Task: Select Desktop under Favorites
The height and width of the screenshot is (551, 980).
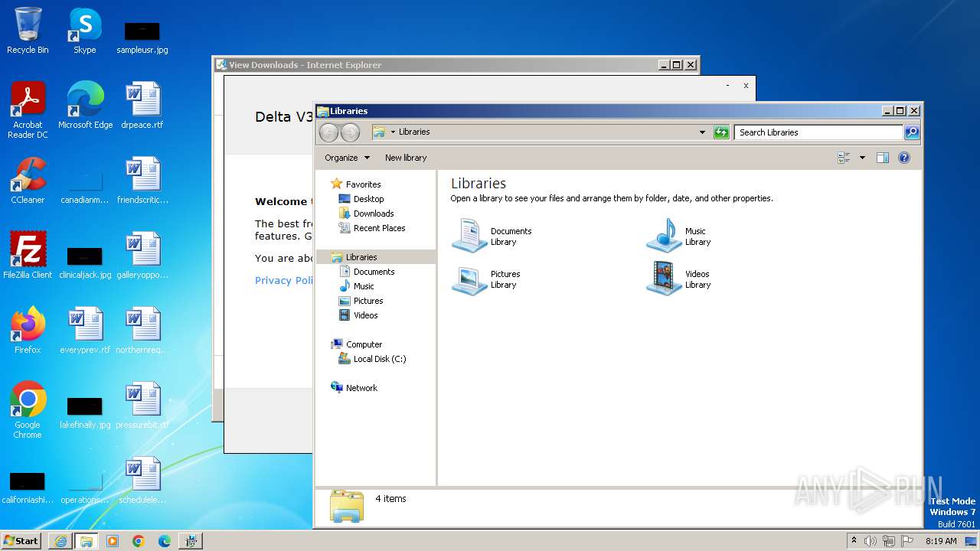Action: [x=368, y=199]
